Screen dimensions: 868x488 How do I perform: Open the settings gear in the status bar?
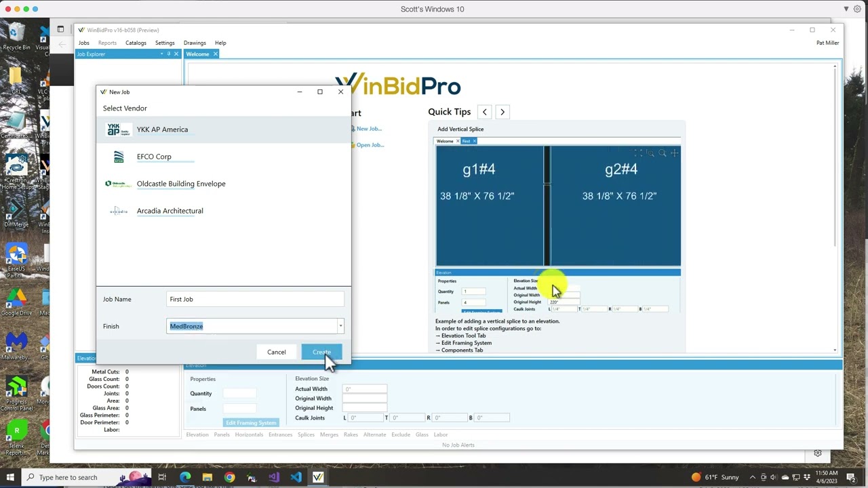tap(818, 453)
